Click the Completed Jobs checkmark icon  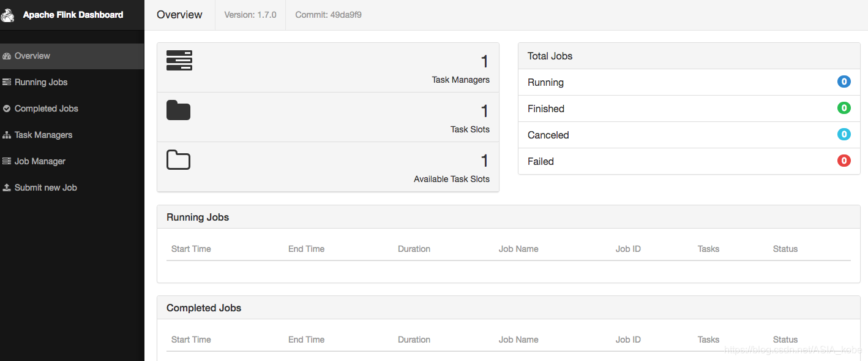(x=7, y=108)
